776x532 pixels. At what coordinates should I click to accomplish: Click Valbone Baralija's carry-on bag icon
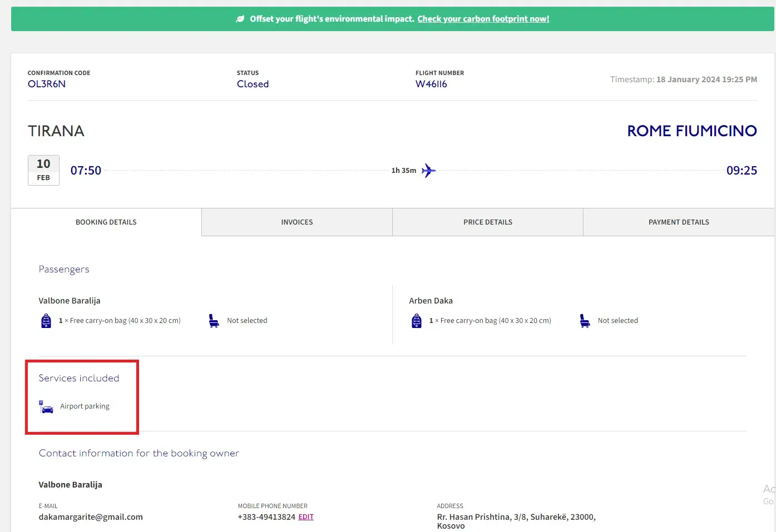coord(46,321)
